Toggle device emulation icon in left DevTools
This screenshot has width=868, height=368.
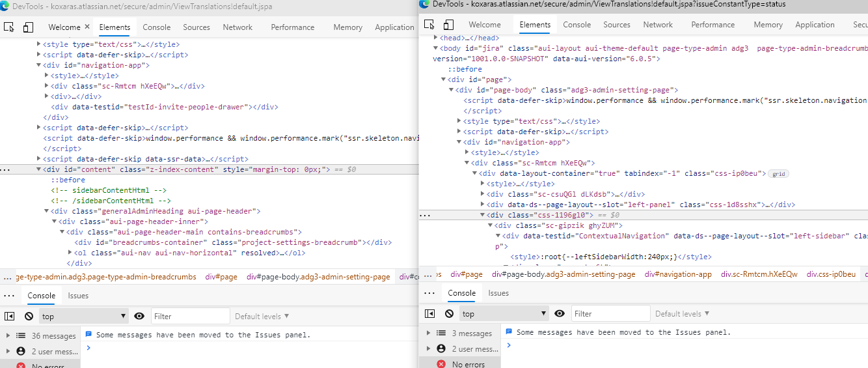pyautogui.click(x=28, y=27)
